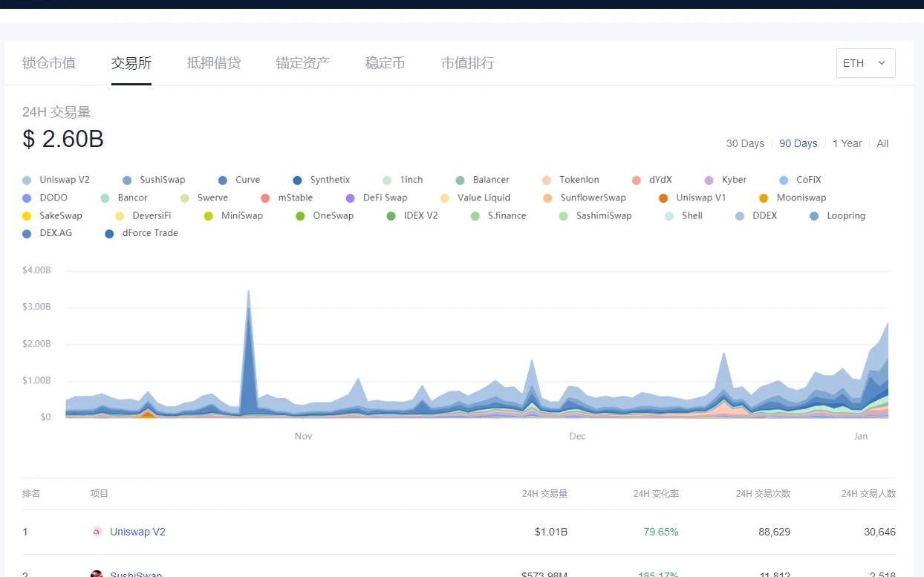Select the 1 Year time range
Viewport: 924px width, 577px height.
coord(847,143)
